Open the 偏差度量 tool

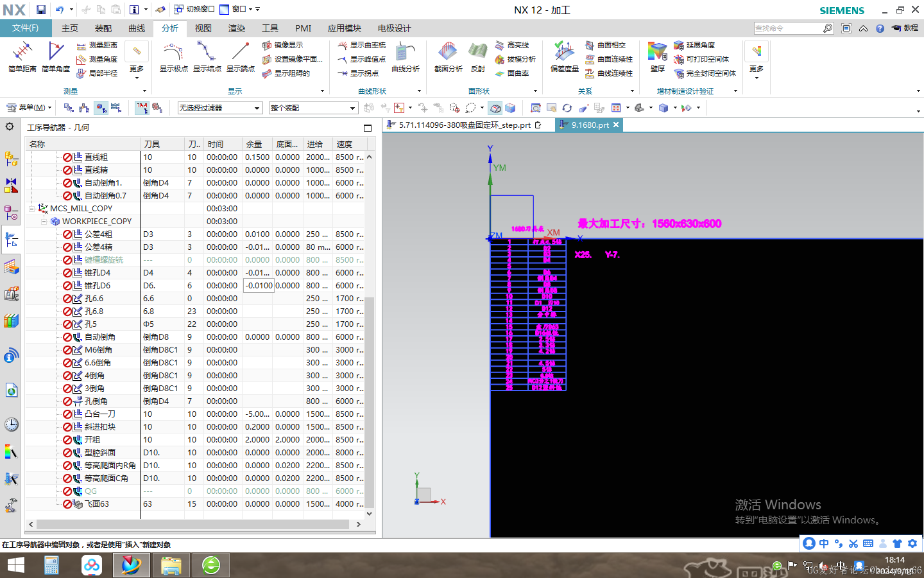click(565, 57)
